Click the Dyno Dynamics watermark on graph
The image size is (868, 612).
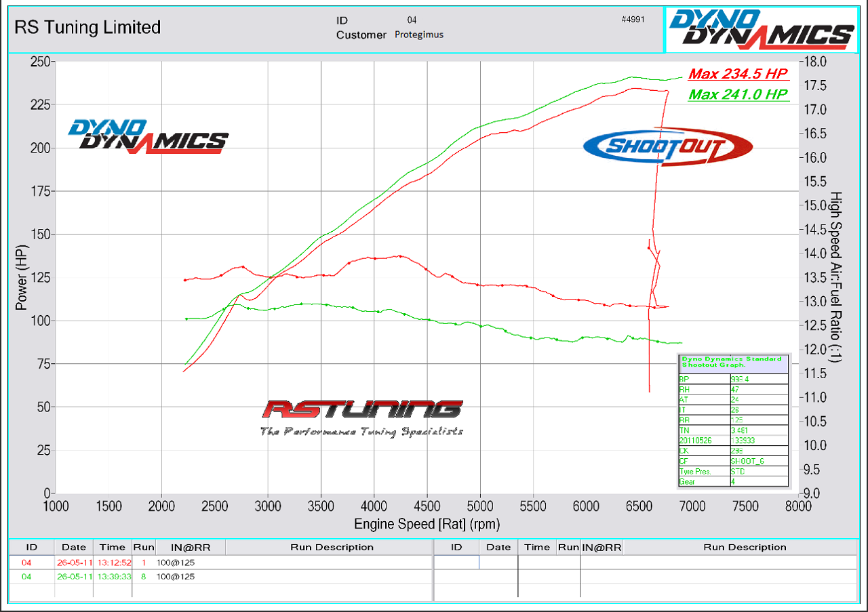147,136
